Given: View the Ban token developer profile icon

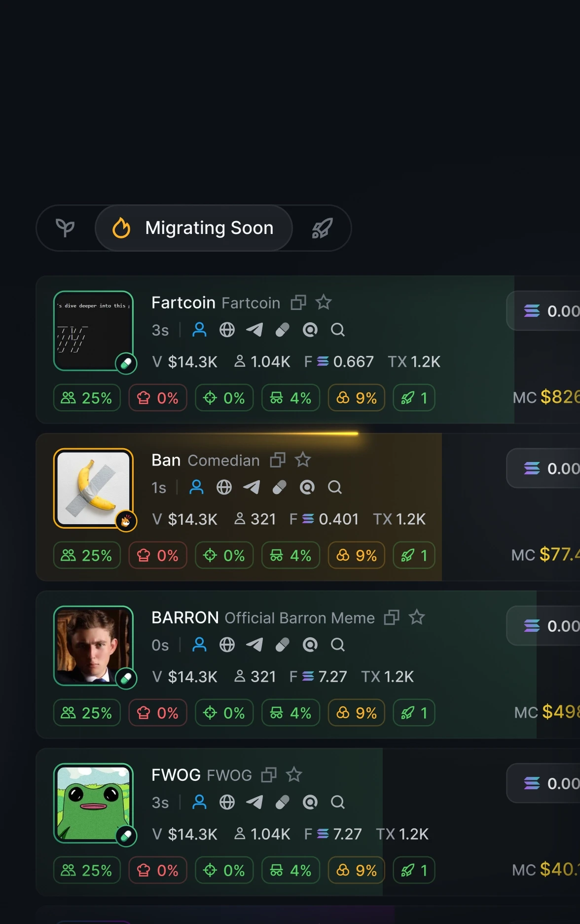Looking at the screenshot, I should click(x=196, y=487).
